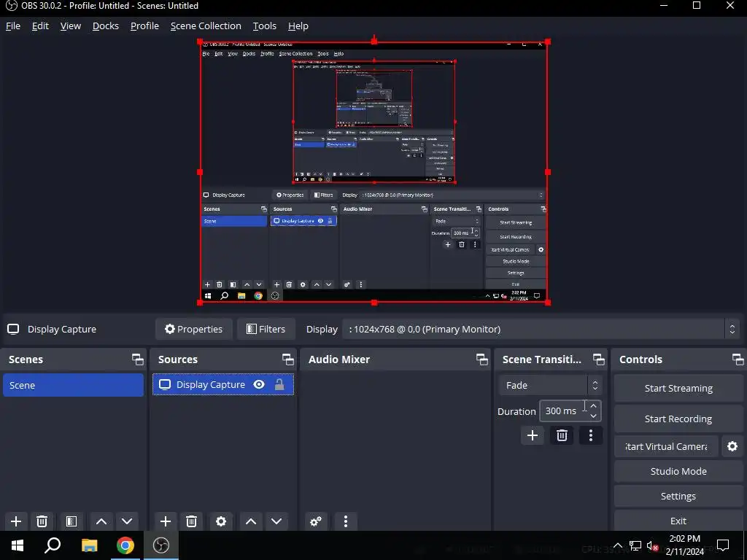Click Start Virtual Camera button

click(666, 447)
